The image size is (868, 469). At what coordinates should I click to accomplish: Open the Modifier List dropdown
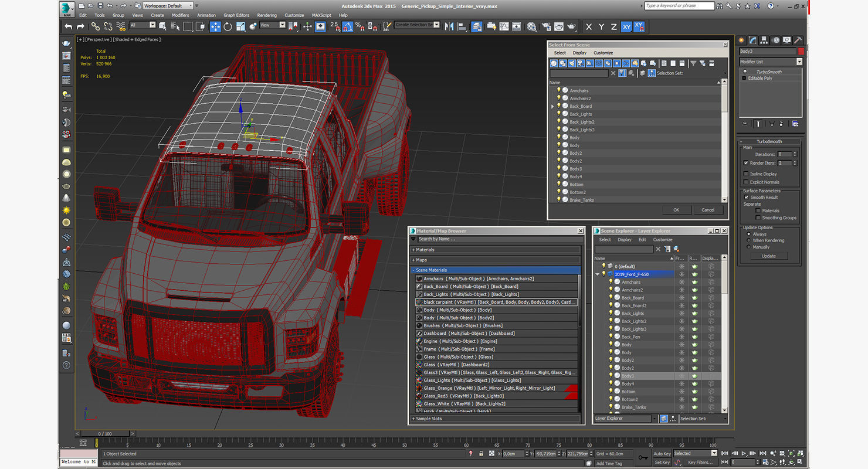(x=771, y=62)
